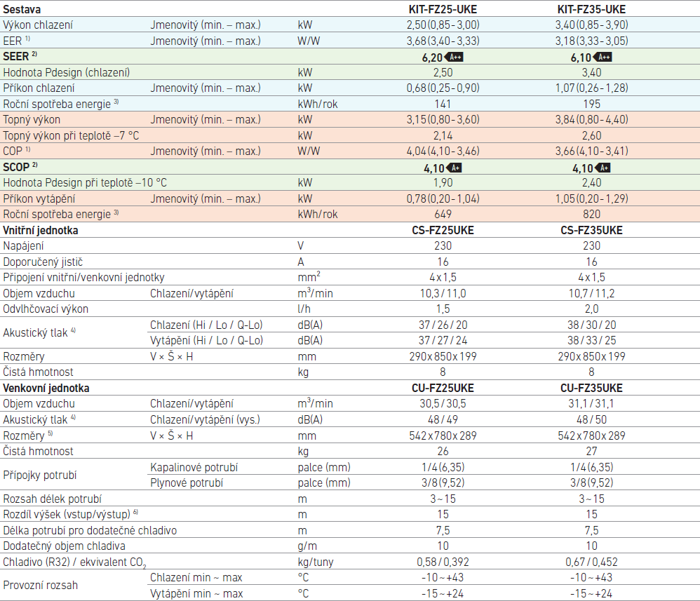
Task: Click the Topný výkon row label
Action: (32, 120)
